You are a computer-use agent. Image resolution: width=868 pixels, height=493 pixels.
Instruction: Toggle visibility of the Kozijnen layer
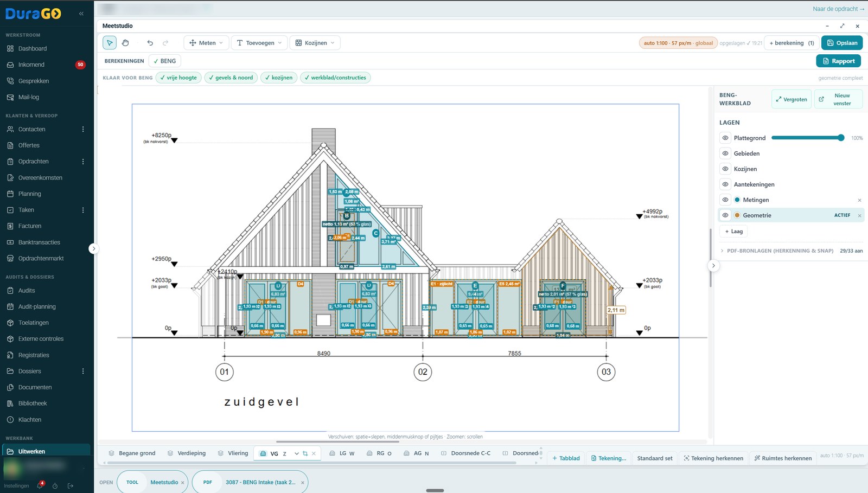[x=725, y=169]
